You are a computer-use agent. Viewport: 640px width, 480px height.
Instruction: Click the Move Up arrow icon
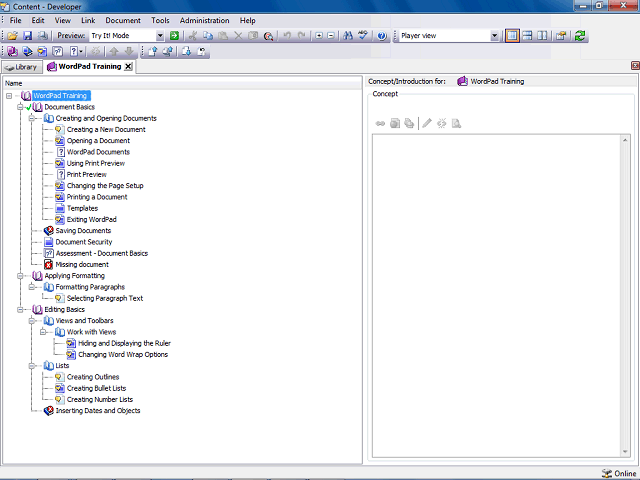114,51
